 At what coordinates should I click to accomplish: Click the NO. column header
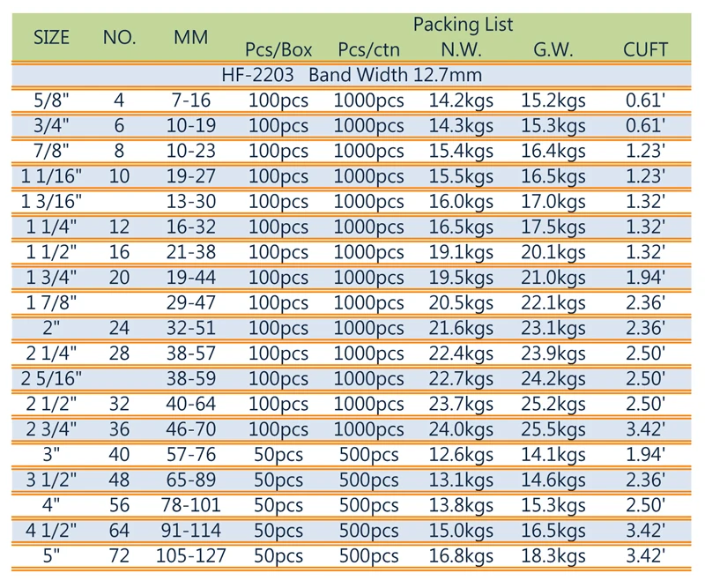point(120,37)
